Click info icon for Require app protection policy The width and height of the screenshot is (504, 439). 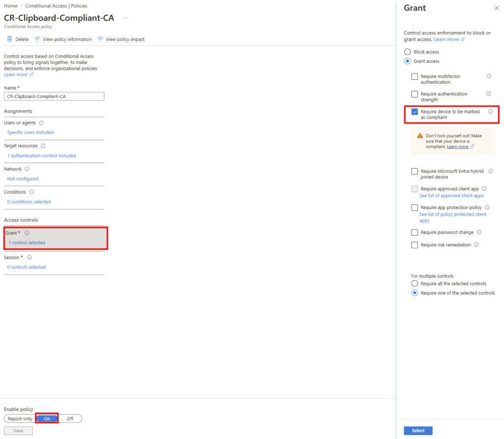[x=487, y=207]
